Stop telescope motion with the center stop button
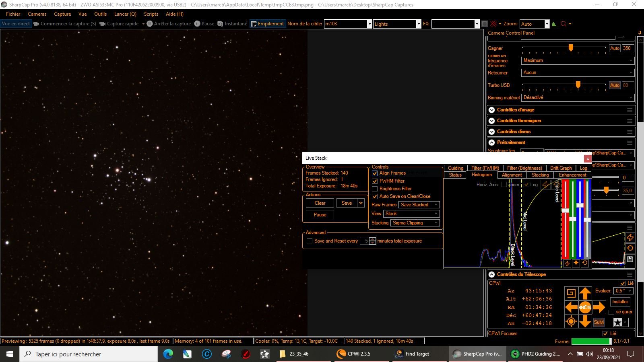This screenshot has width=644, height=362. click(585, 307)
